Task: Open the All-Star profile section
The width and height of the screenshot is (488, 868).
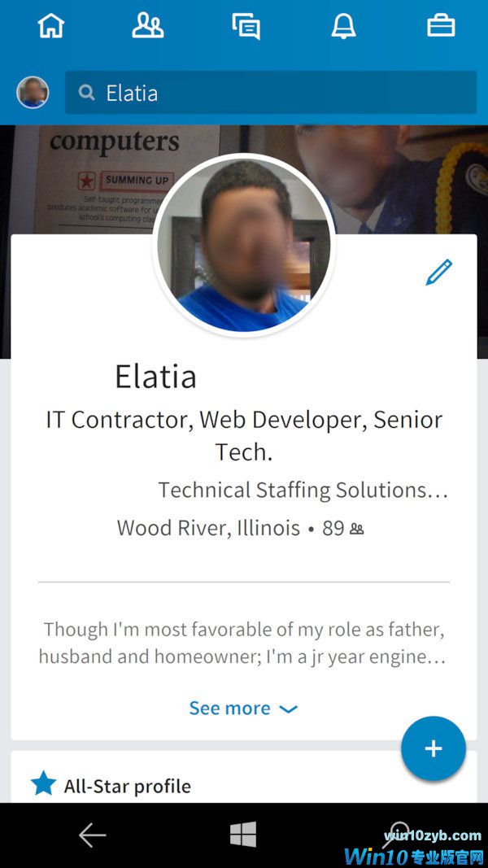Action: 244,777
